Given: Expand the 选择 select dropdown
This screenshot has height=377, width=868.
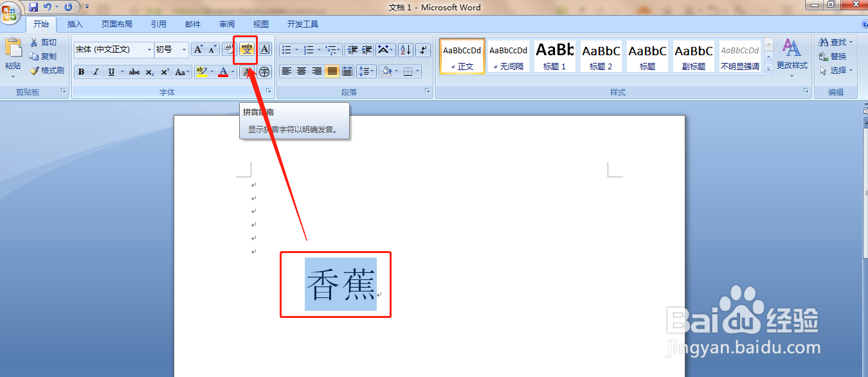Looking at the screenshot, I should [x=851, y=71].
